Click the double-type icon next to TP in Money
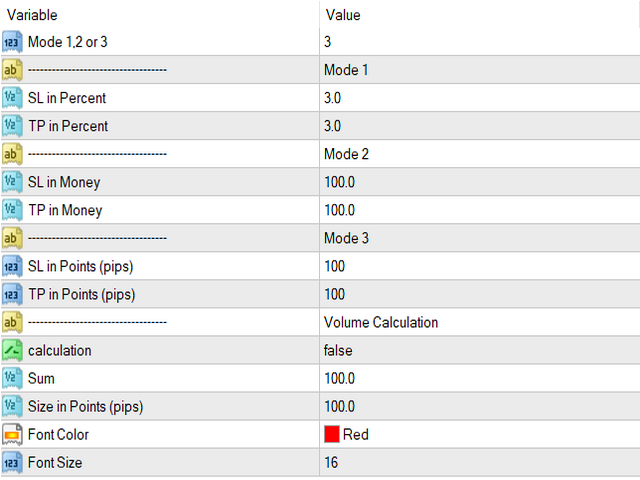Viewport: 640px width, 480px height. 12,211
